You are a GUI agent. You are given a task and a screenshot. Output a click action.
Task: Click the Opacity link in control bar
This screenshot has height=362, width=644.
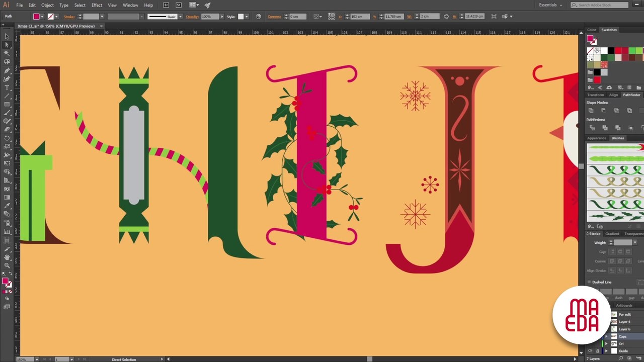point(192,17)
